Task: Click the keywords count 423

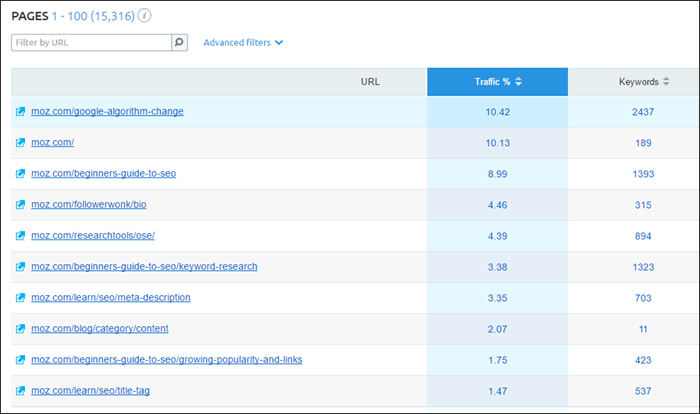Action: (x=643, y=360)
